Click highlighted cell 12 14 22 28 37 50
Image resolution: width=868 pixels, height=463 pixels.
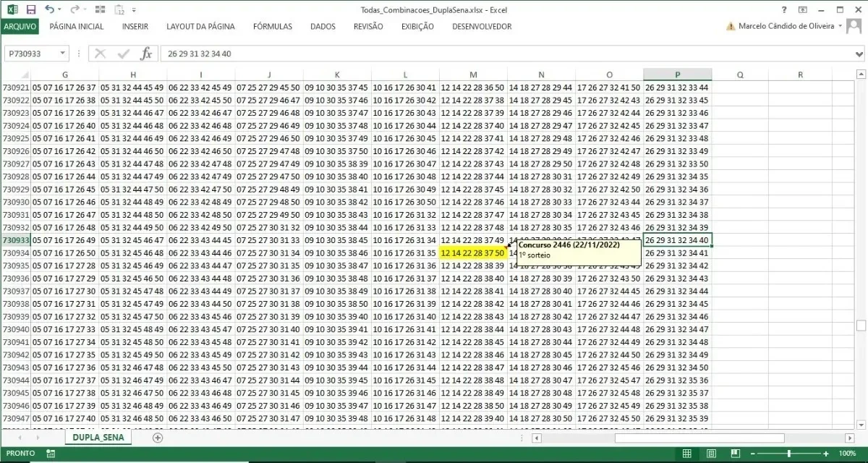coord(473,253)
